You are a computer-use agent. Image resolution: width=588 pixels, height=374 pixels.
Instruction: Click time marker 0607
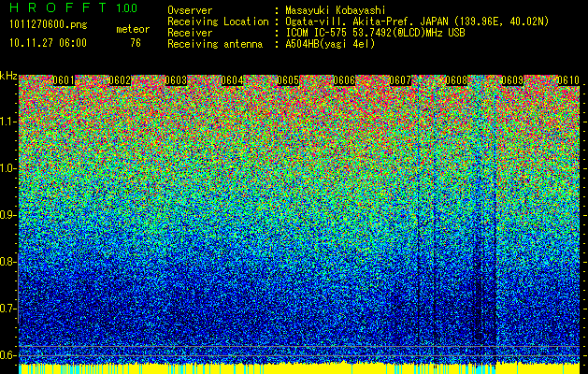(x=400, y=80)
